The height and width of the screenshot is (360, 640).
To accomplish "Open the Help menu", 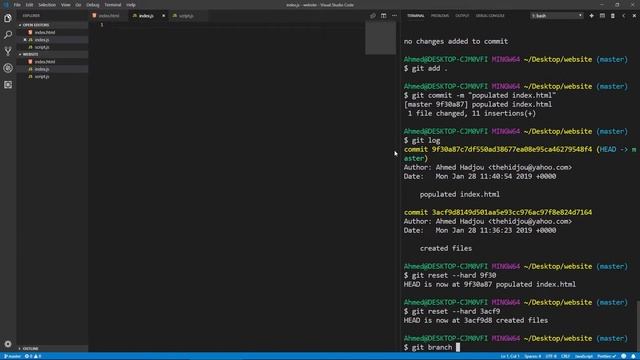I will tap(131, 5).
